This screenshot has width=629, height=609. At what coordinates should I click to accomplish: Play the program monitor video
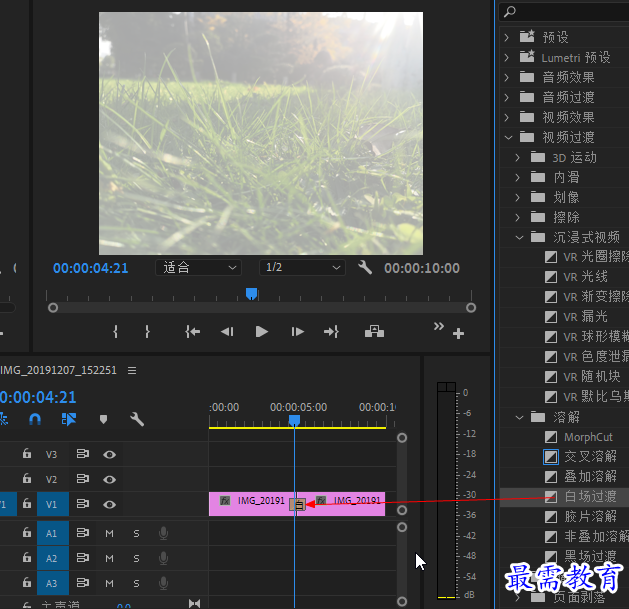coord(262,332)
